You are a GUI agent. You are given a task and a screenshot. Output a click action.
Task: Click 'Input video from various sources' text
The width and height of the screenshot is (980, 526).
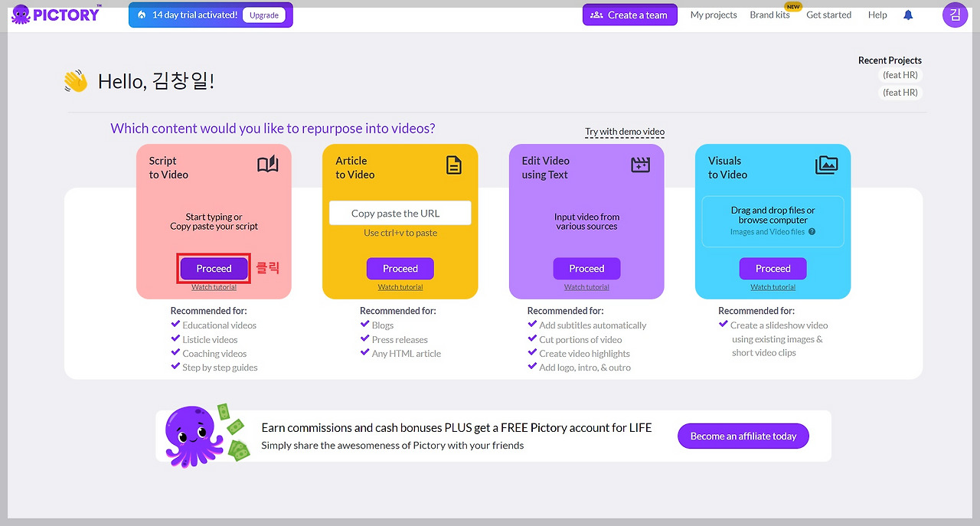[586, 221]
